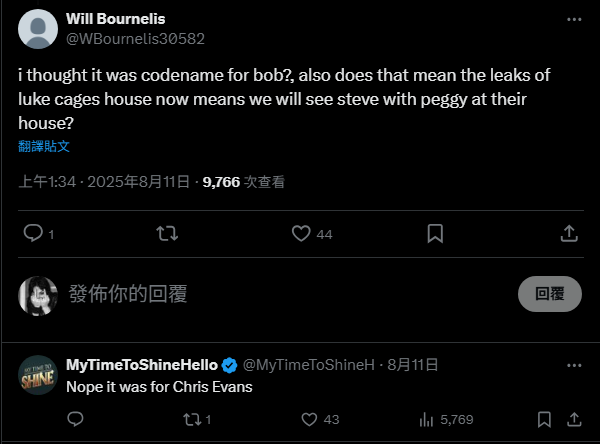Click reply icon on main post
Image resolution: width=600 pixels, height=444 pixels.
(x=33, y=233)
